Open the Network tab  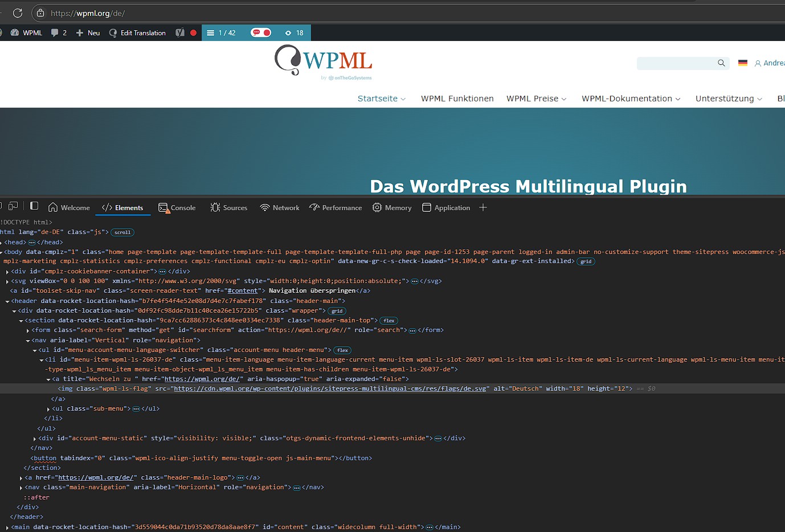tap(280, 208)
